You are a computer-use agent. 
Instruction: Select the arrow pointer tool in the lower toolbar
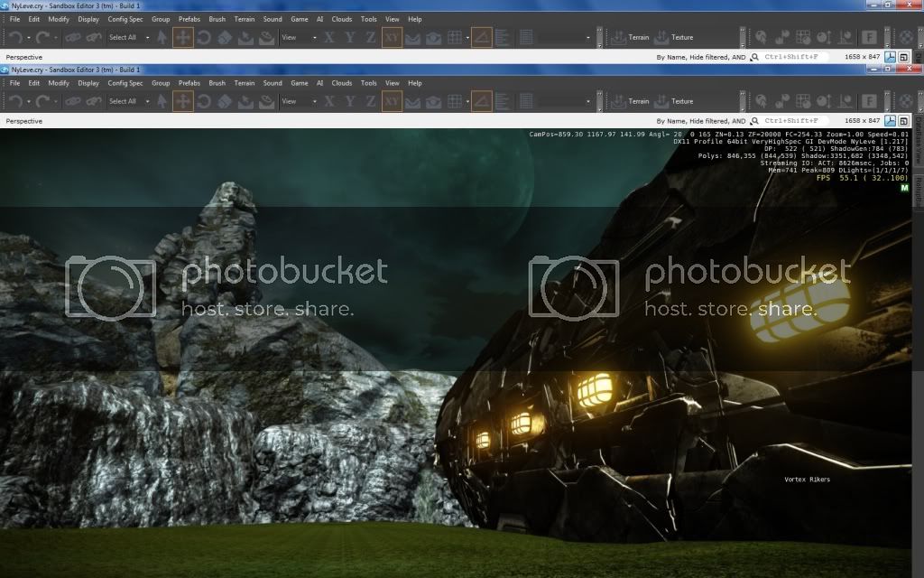[x=162, y=101]
